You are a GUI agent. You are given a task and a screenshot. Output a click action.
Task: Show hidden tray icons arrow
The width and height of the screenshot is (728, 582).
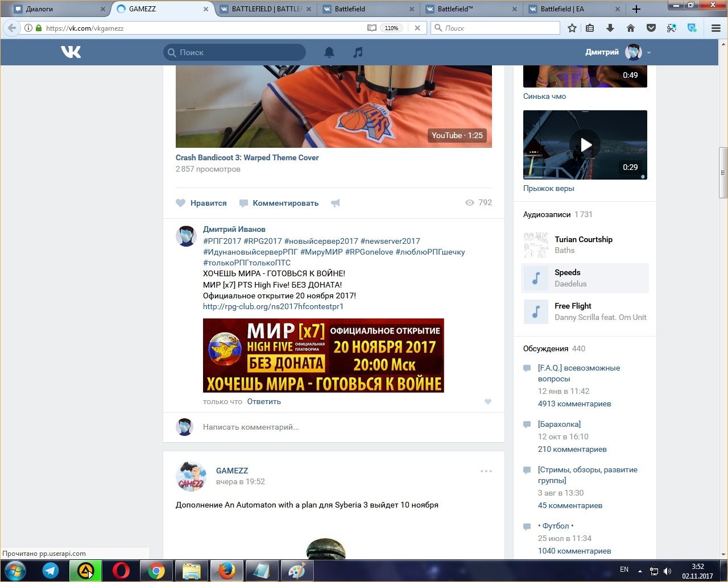pos(640,571)
